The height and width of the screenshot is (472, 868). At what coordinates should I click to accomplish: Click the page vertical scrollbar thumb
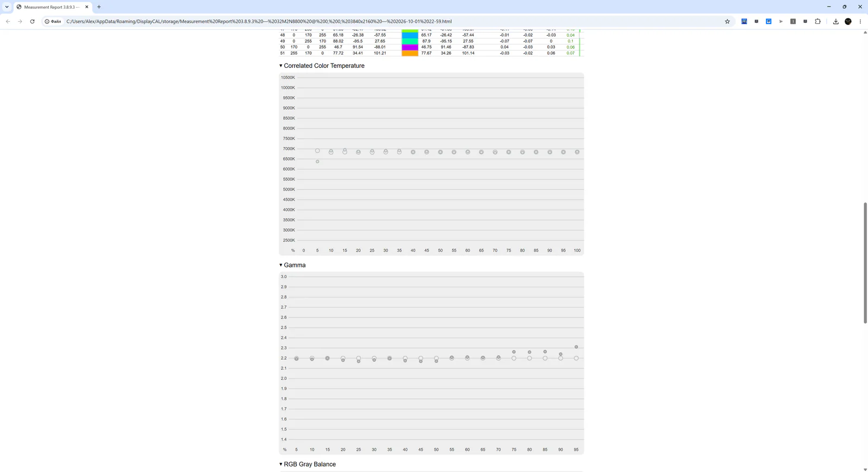tap(865, 263)
